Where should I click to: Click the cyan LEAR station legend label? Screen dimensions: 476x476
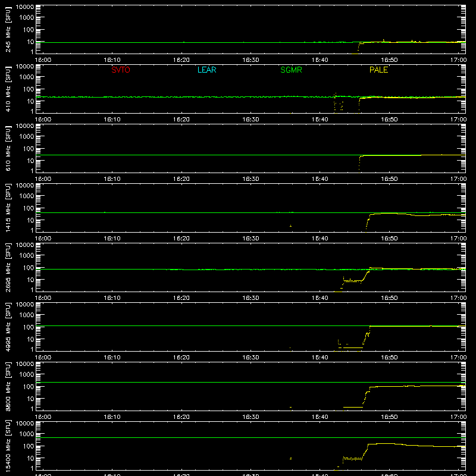click(x=206, y=70)
